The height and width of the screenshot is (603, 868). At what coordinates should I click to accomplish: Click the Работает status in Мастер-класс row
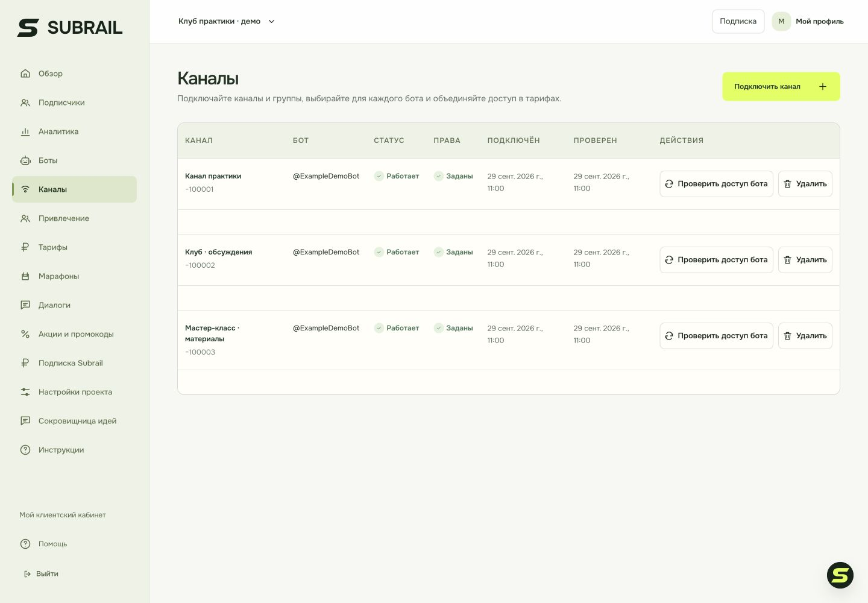pos(397,328)
